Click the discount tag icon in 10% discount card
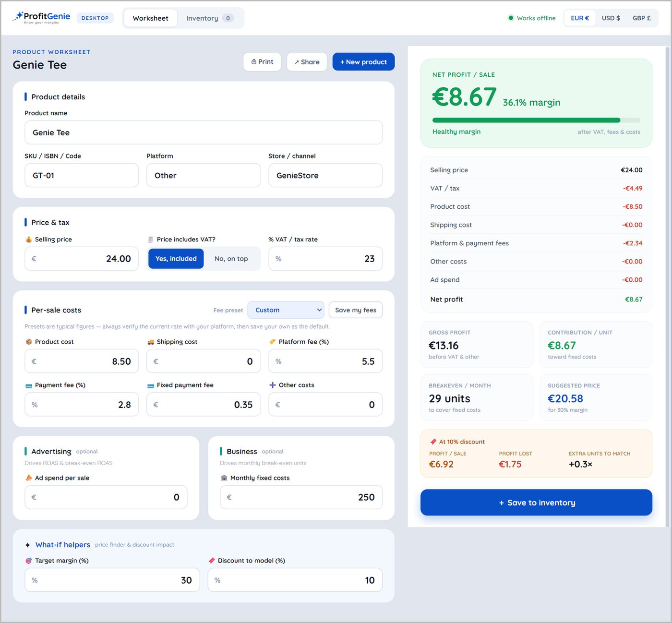This screenshot has width=672, height=623. (x=433, y=442)
